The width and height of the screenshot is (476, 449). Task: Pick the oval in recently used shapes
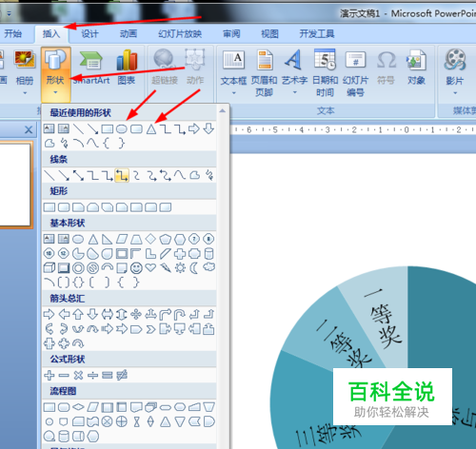(122, 129)
